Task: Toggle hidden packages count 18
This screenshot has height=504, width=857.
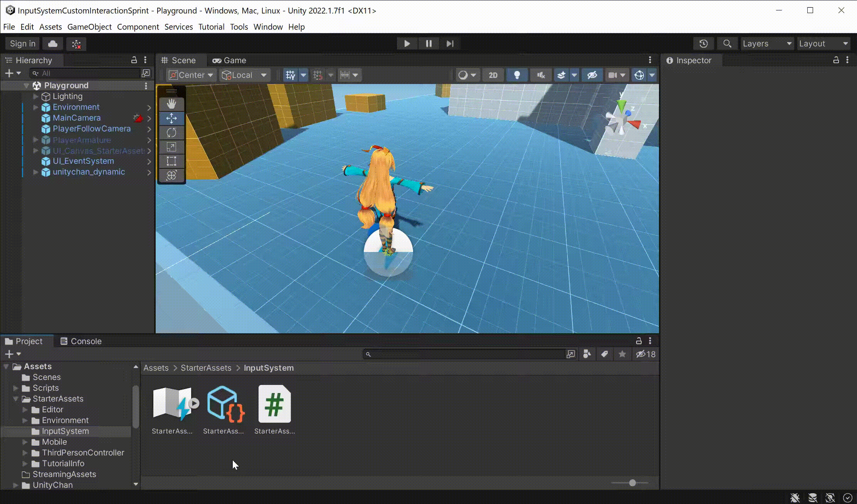Action: click(x=646, y=354)
